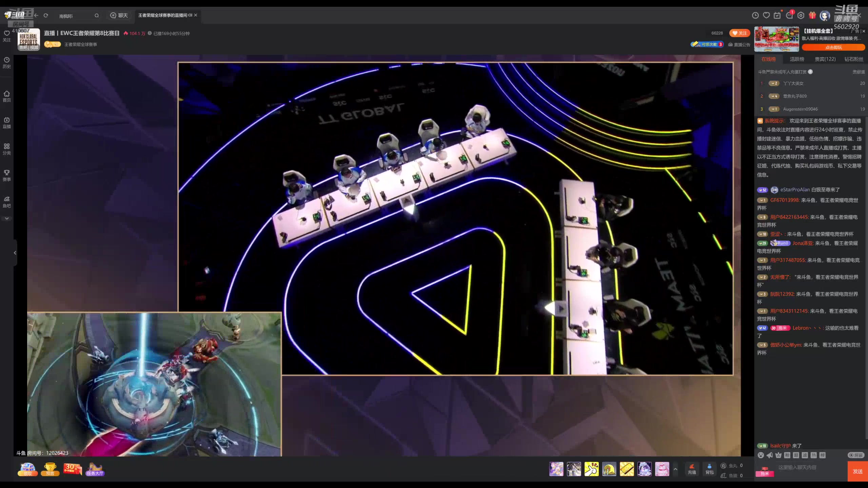The width and height of the screenshot is (868, 488).
Task: Click the 点击即玩 ad button
Action: (x=833, y=47)
